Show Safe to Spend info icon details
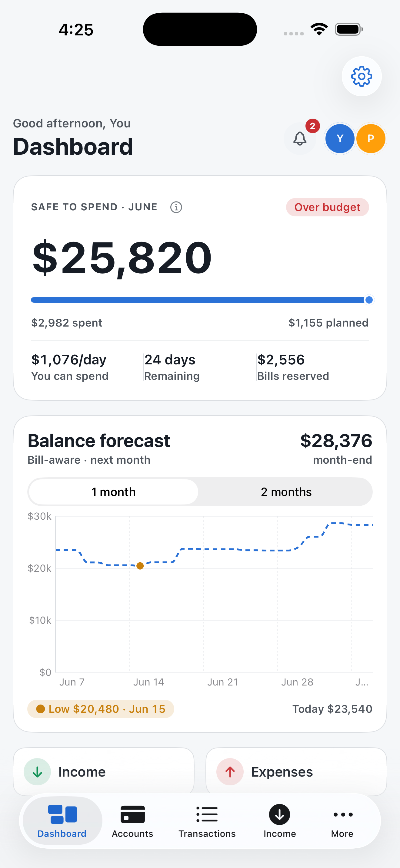This screenshot has width=400, height=868. (x=176, y=207)
